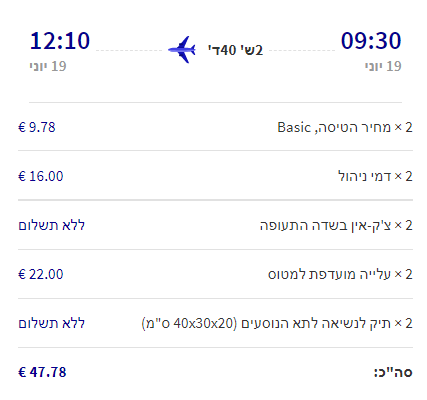Click the € 22.00 priority boarding price
This screenshot has width=427, height=400.
41,274
